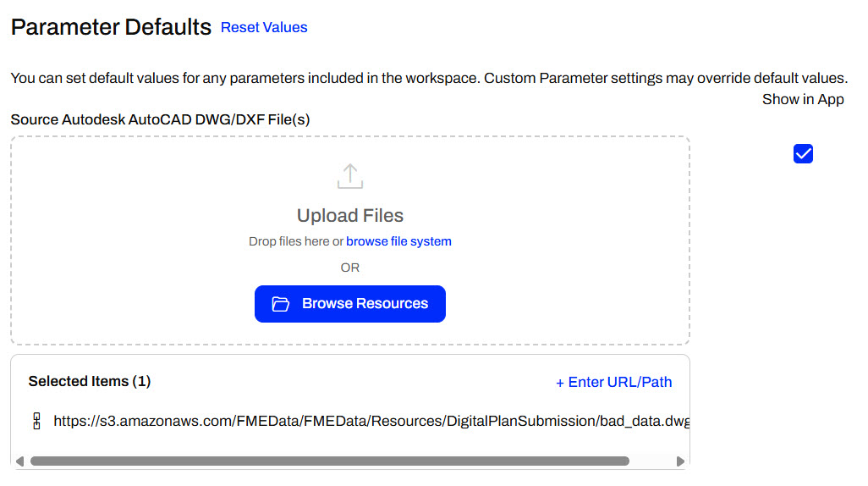Image resolution: width=868 pixels, height=486 pixels.
Task: Click the Upload Files heading text
Action: [349, 215]
